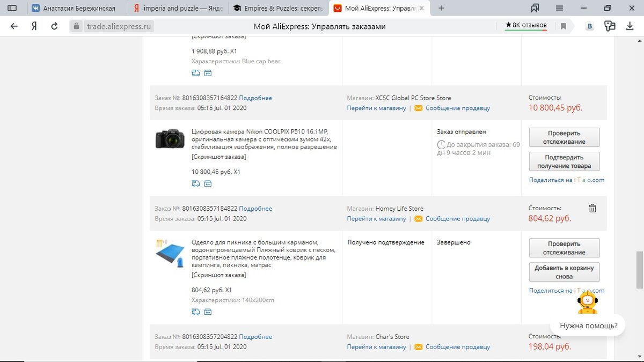Open the passwords and cards manager icon
644x362 pixels.
610,26
